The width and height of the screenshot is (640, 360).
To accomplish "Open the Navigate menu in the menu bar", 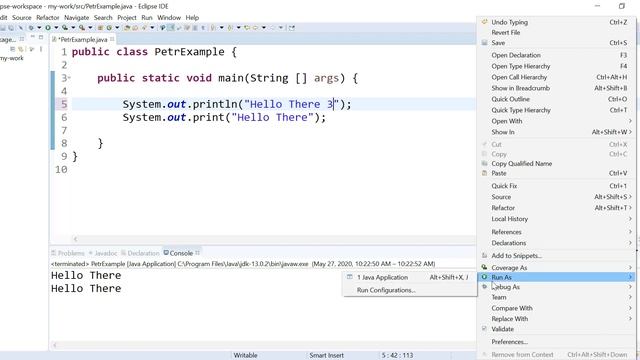I will pyautogui.click(x=76, y=18).
